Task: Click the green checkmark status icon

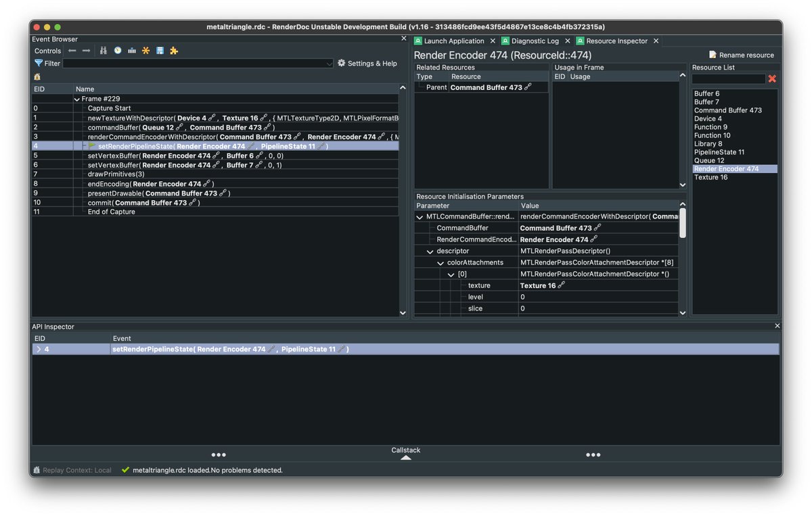Action: coord(125,470)
